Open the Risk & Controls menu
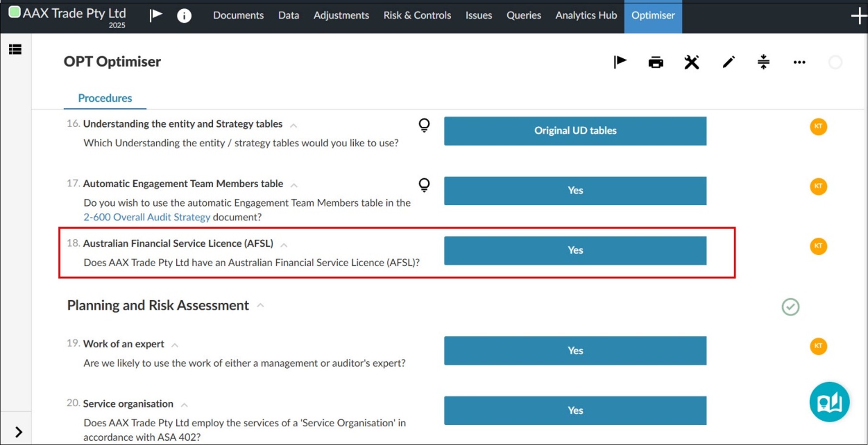 click(x=417, y=15)
